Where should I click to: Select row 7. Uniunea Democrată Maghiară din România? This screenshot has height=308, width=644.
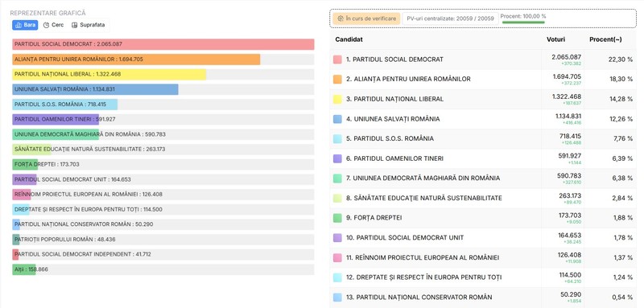(483, 179)
